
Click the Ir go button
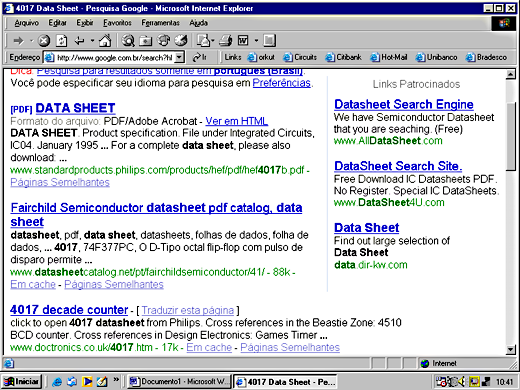[x=200, y=57]
